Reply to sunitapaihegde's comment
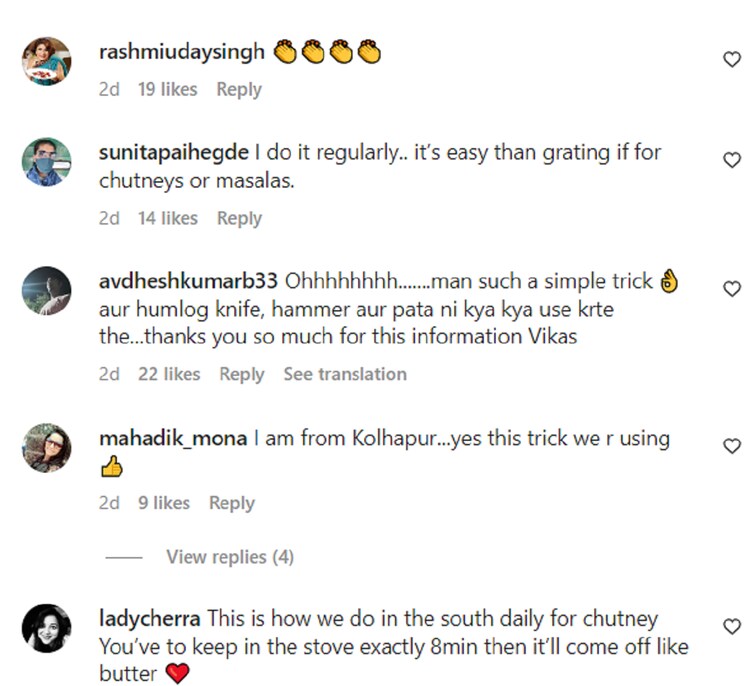 point(239,218)
